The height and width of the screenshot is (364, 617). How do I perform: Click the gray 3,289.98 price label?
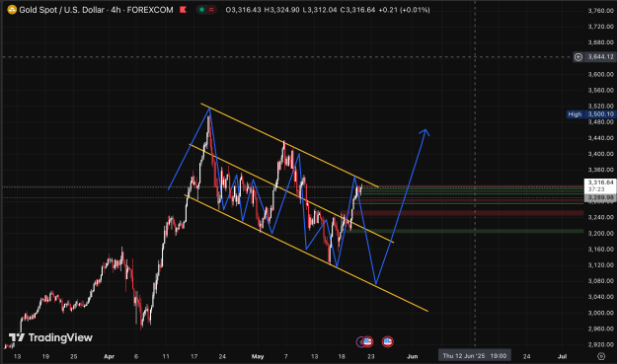pos(600,197)
